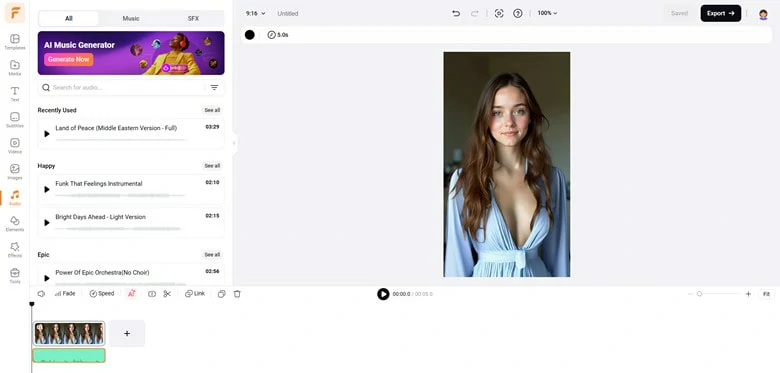Click Generate Now on AI Music banner
780x373 pixels.
pos(69,59)
